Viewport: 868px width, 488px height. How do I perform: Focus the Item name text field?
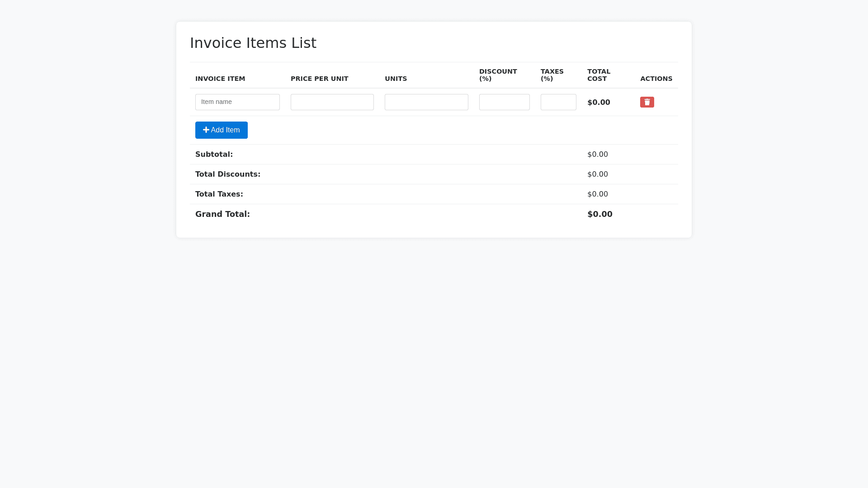[237, 102]
